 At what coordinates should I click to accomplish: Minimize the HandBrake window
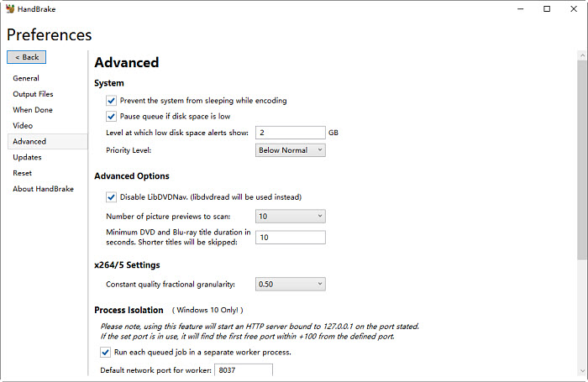click(x=520, y=9)
